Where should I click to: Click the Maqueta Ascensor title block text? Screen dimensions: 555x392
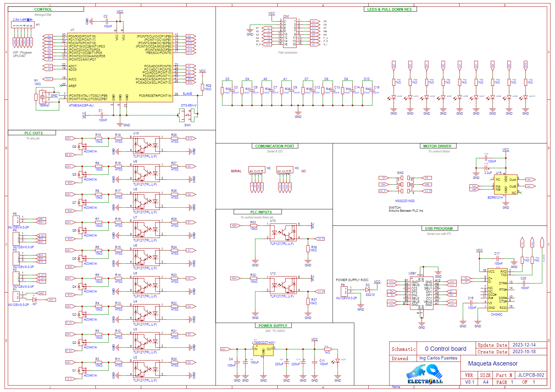493,364
